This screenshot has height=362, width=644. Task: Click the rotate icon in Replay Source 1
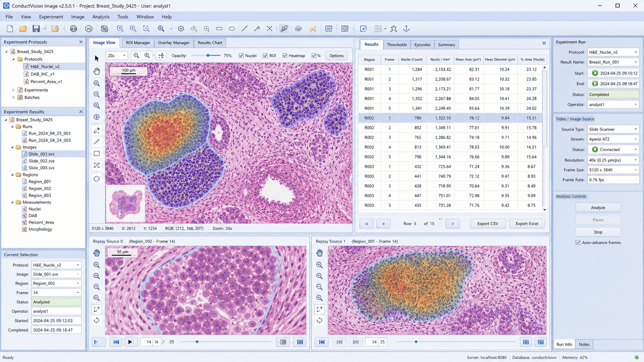(319, 320)
